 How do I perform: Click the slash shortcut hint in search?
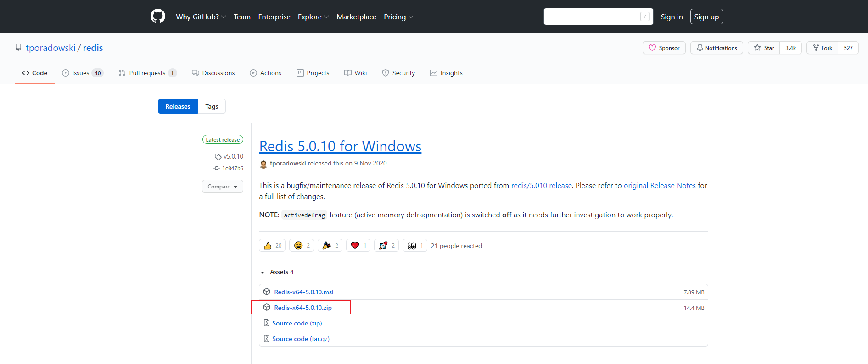pos(644,17)
